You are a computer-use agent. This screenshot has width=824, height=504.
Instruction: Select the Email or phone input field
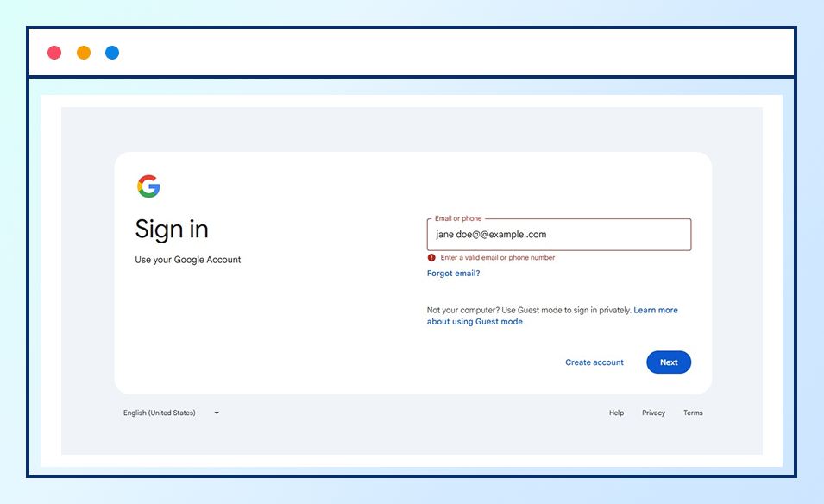point(559,234)
